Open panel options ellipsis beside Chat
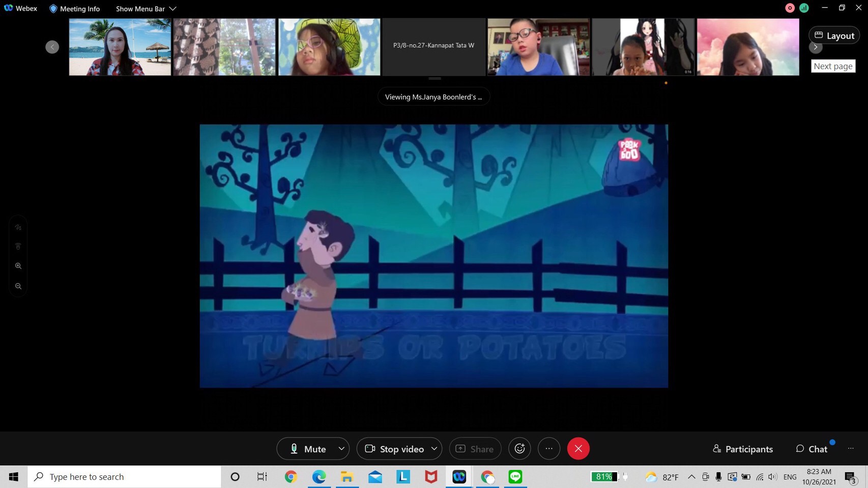 click(851, 448)
